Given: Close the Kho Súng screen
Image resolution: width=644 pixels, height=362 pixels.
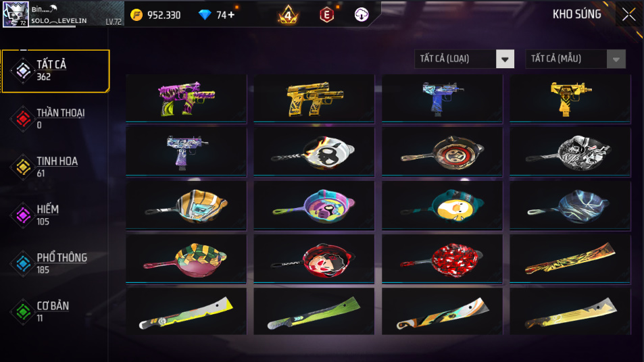Looking at the screenshot, I should [629, 15].
